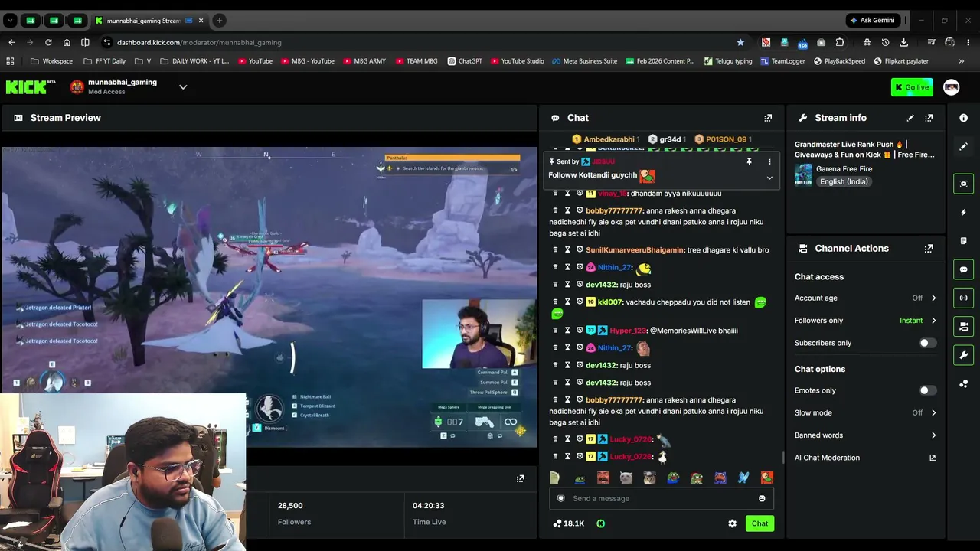Open the Slow mode setting
Image resolution: width=980 pixels, height=551 pixels.
click(865, 413)
